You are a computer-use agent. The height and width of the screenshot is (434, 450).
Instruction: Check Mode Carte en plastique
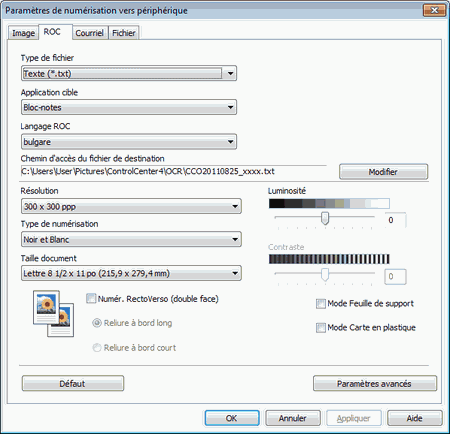tap(321, 328)
